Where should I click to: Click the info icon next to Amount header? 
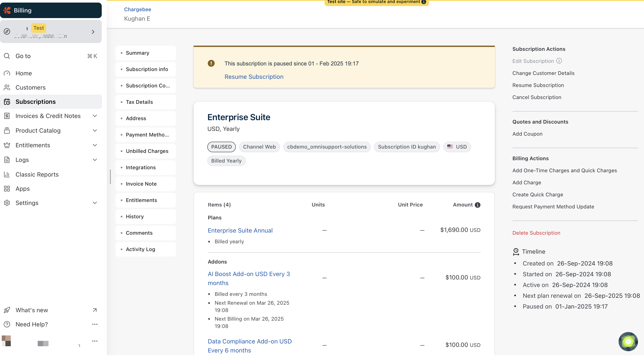click(478, 205)
